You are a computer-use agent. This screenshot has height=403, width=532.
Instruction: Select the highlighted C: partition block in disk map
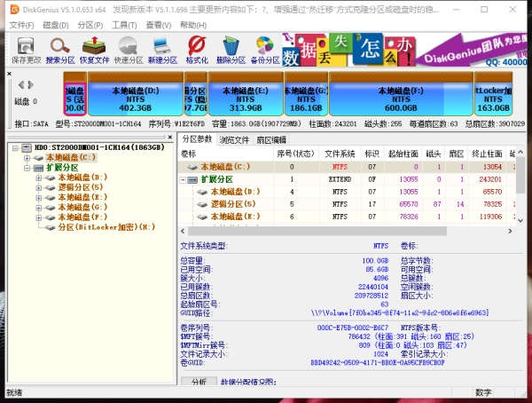75,94
